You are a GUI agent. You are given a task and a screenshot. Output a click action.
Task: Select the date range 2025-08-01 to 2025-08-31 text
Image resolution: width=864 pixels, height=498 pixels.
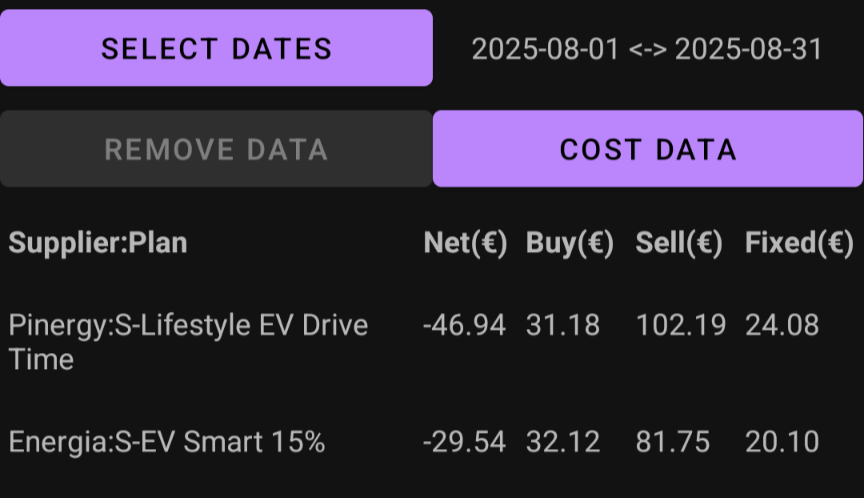point(647,50)
